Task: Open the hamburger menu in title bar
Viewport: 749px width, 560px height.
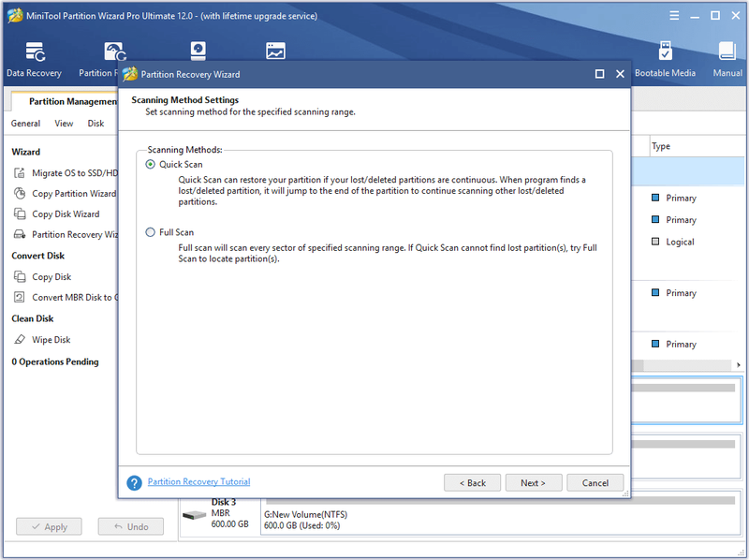Action: pos(674,16)
